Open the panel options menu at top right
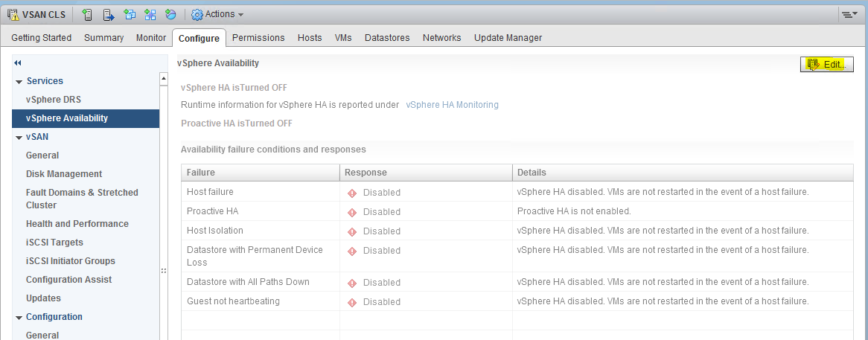Viewport: 868px width, 340px height. click(x=849, y=15)
